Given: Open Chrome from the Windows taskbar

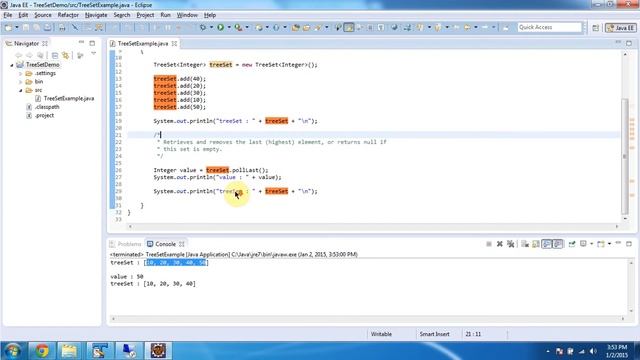Looking at the screenshot, I should [42, 351].
